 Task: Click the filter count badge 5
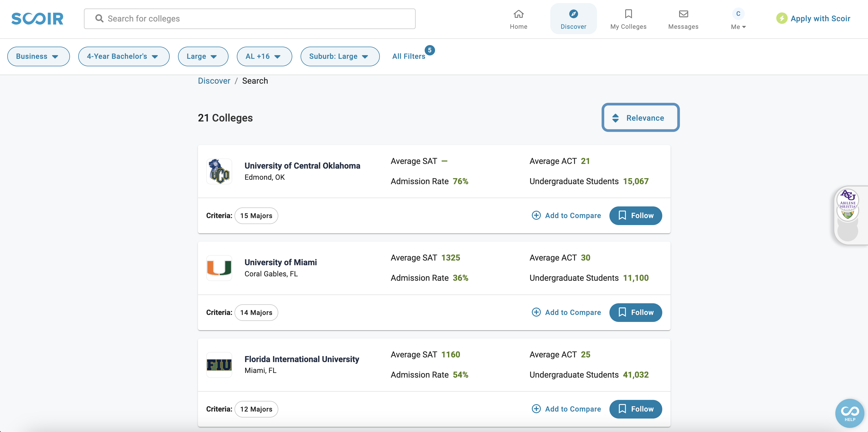tap(429, 50)
